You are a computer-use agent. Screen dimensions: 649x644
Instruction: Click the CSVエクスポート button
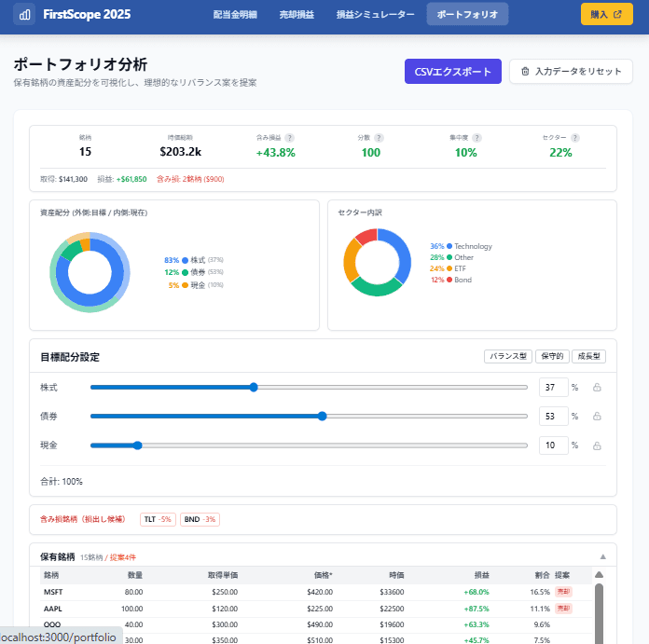pos(453,72)
